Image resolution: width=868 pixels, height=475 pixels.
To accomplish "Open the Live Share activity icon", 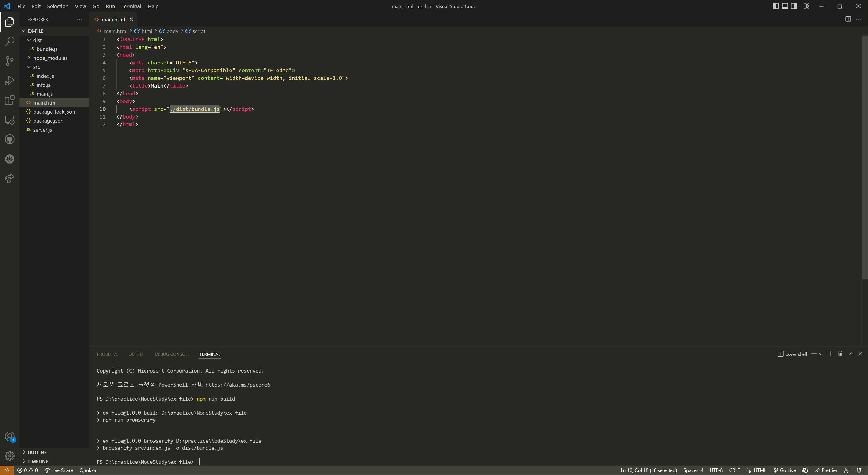I will [x=9, y=178].
